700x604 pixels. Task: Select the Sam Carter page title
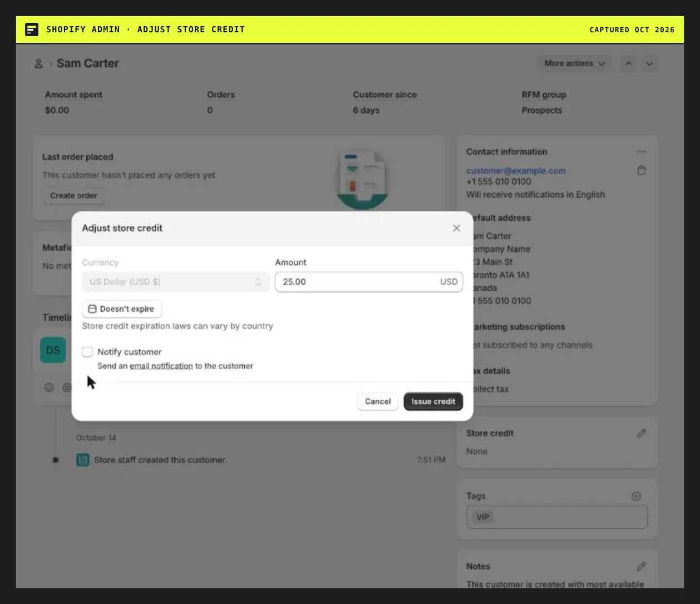(x=88, y=63)
